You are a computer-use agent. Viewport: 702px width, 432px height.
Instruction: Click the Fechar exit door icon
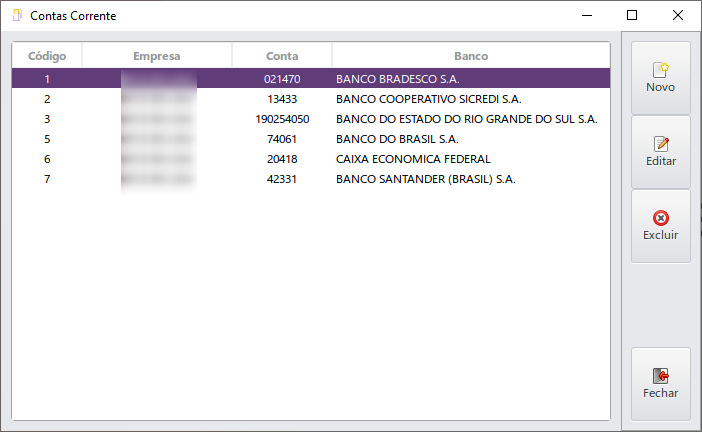[661, 376]
